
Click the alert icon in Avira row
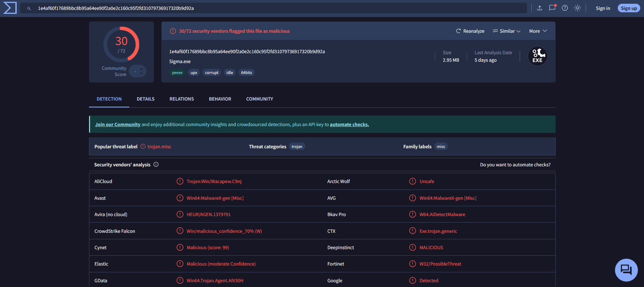(180, 214)
